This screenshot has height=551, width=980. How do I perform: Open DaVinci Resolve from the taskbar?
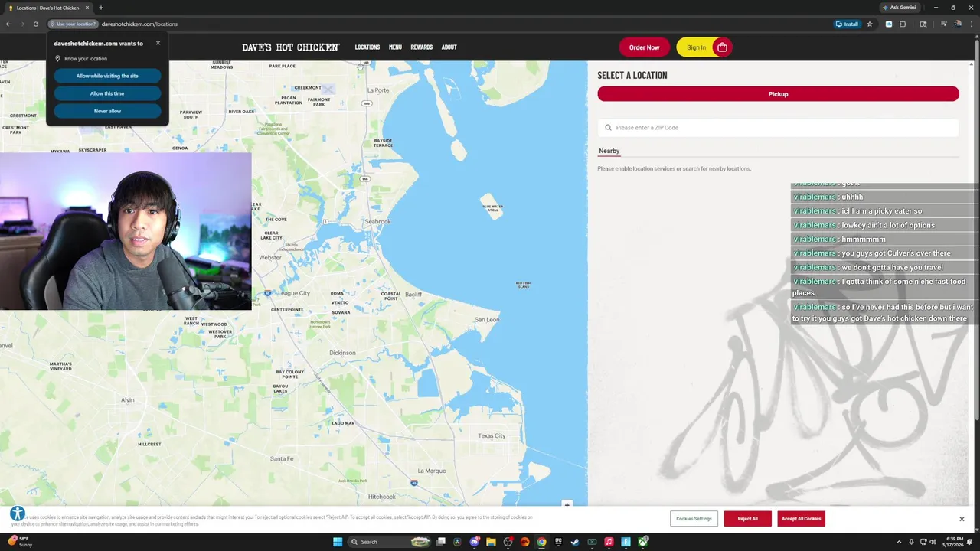457,542
